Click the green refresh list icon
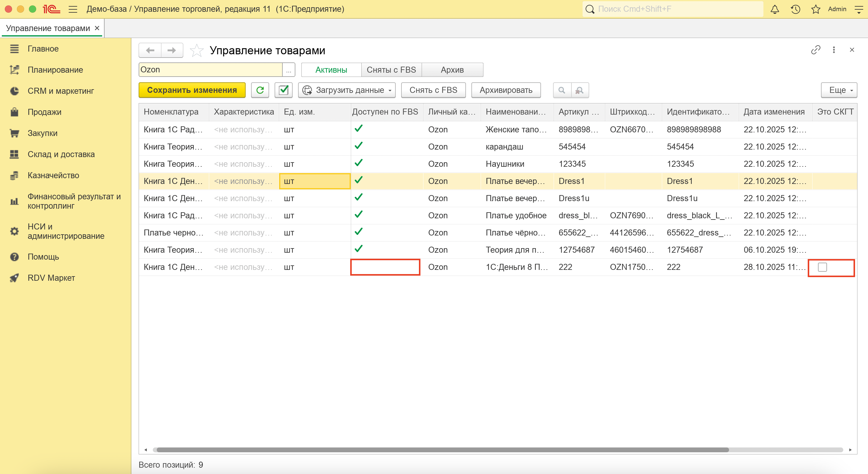 (260, 90)
